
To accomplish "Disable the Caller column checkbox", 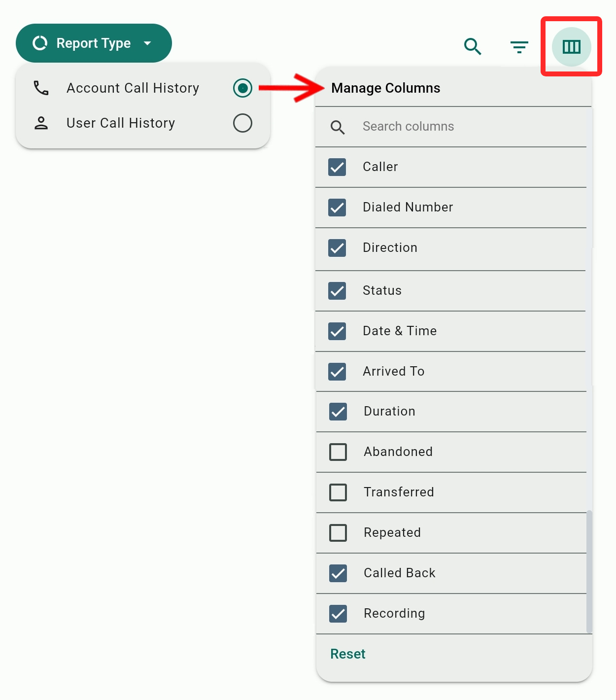I will click(x=337, y=168).
